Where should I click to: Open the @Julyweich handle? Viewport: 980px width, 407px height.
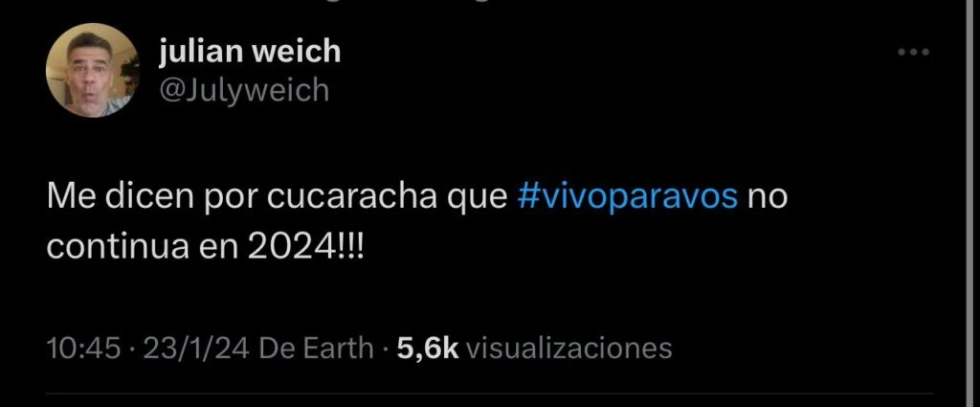pyautogui.click(x=244, y=91)
